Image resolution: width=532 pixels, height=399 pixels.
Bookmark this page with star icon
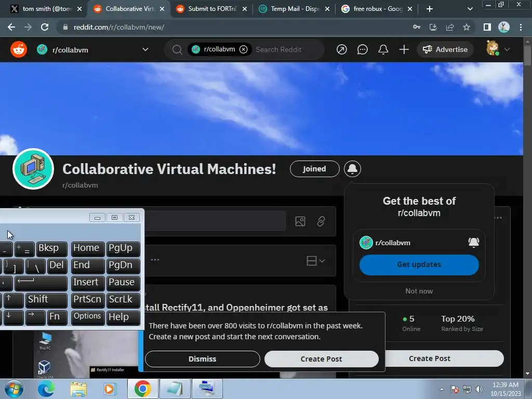tap(467, 27)
